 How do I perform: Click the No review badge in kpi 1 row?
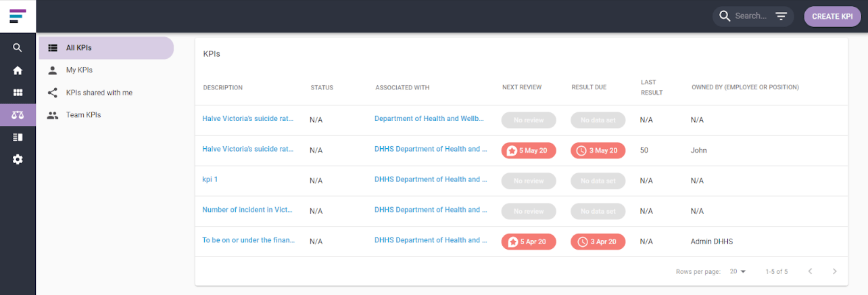[529, 181]
